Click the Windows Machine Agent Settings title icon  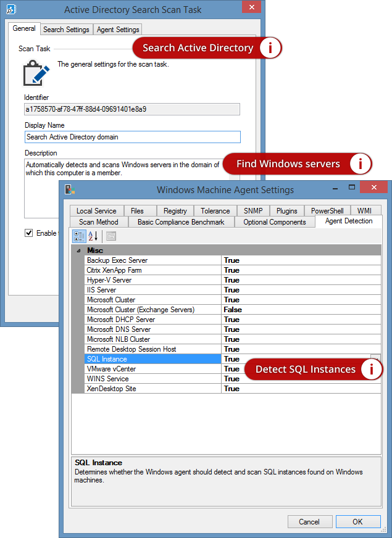[x=70, y=190]
